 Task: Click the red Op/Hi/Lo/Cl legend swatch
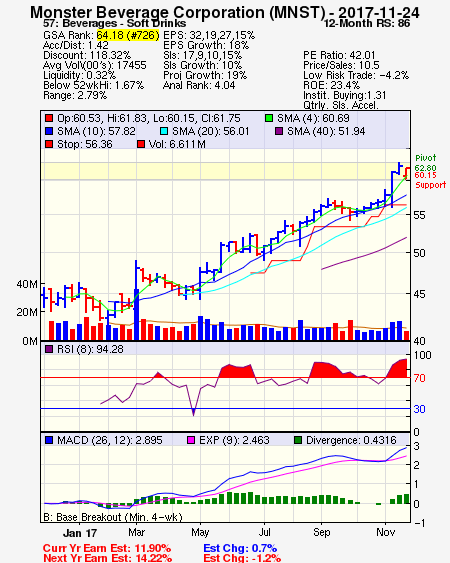pyautogui.click(x=49, y=118)
